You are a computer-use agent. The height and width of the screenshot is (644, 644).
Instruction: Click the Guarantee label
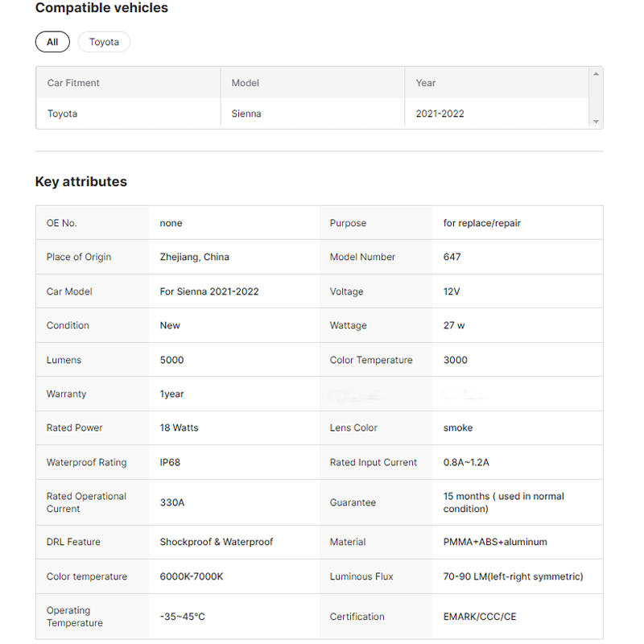tap(353, 502)
